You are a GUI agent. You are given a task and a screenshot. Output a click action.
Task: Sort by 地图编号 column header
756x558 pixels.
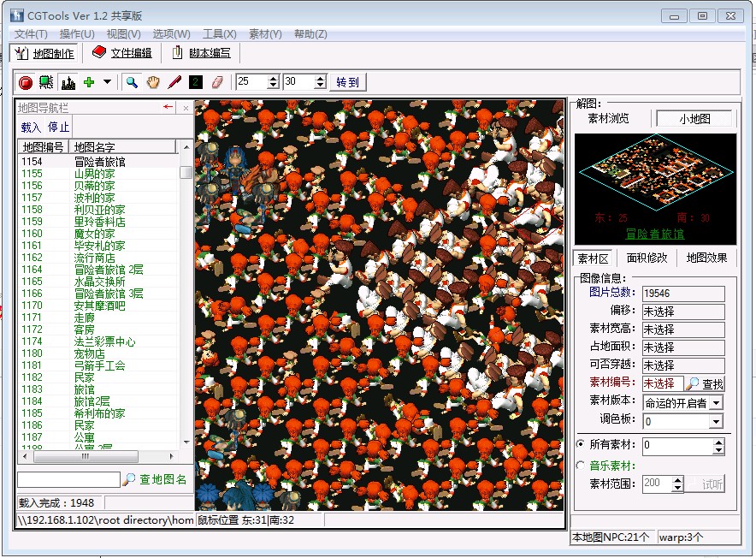coord(44,146)
